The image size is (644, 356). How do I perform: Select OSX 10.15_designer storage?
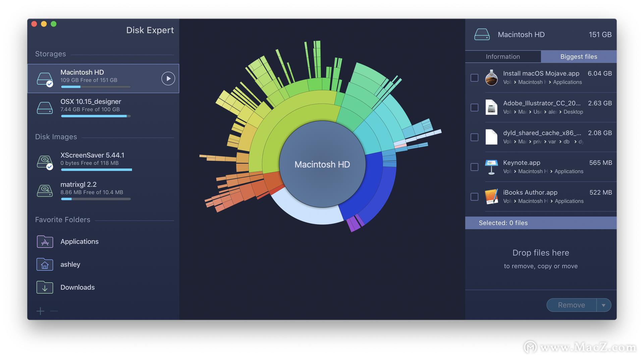click(103, 108)
